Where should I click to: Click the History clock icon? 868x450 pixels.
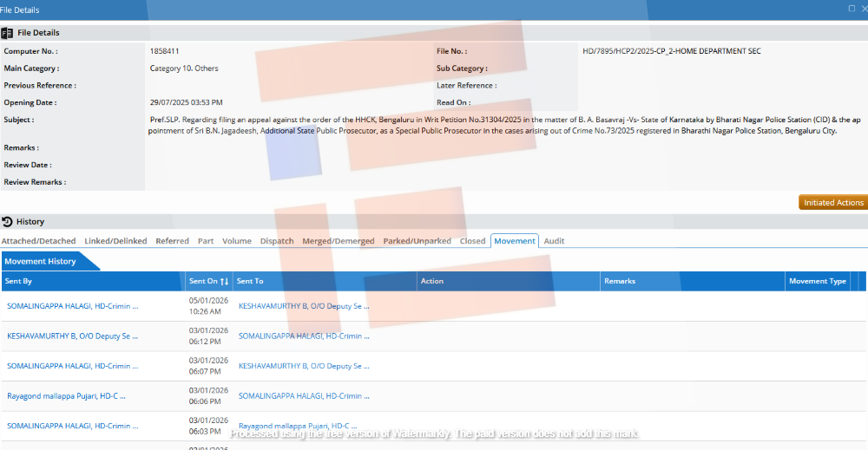pyautogui.click(x=7, y=222)
